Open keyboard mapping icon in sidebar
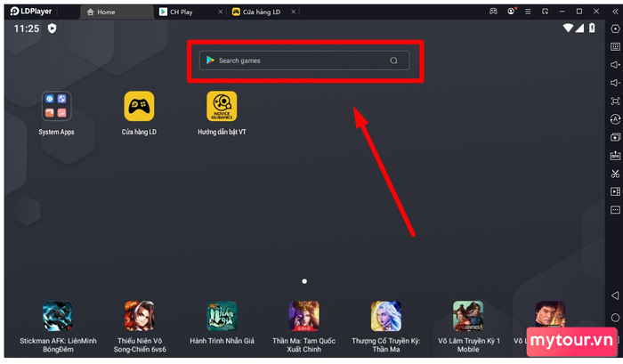623x364 pixels. tap(615, 47)
